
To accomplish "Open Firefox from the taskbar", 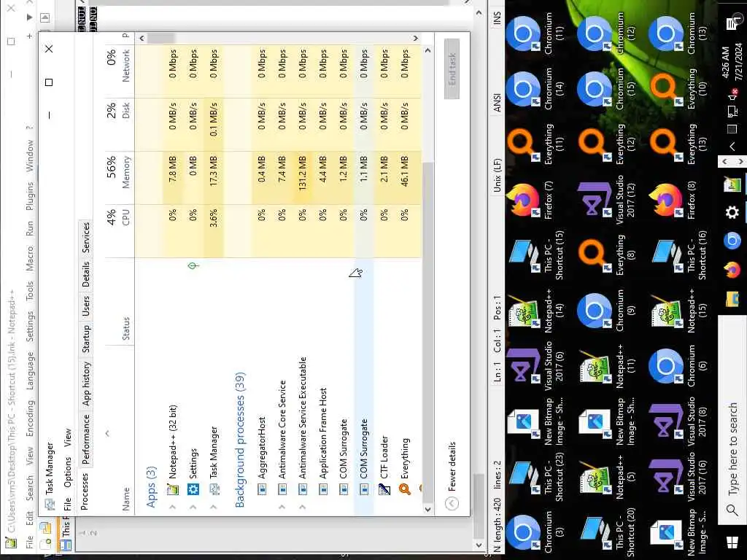I will click(732, 270).
